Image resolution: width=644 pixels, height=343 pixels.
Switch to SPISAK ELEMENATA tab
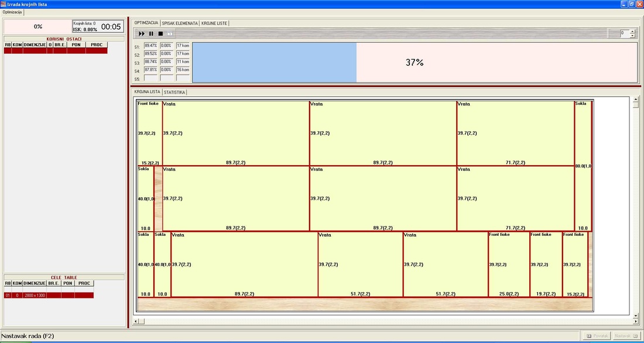(180, 23)
